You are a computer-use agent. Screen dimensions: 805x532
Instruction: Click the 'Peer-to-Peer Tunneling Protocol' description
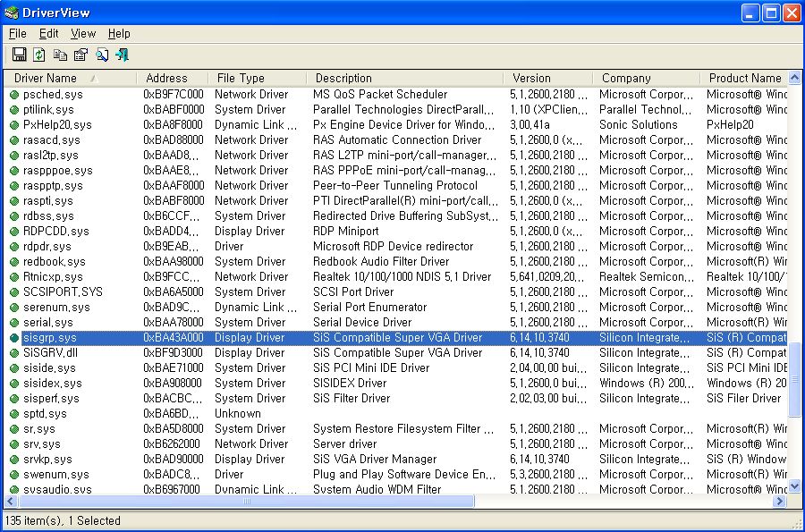pos(395,186)
